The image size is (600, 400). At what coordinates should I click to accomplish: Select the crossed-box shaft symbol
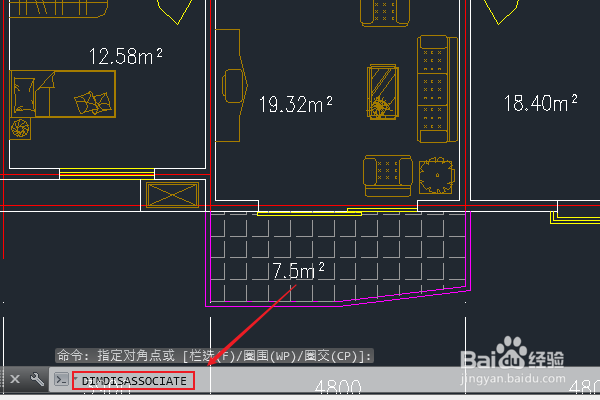pyautogui.click(x=173, y=195)
